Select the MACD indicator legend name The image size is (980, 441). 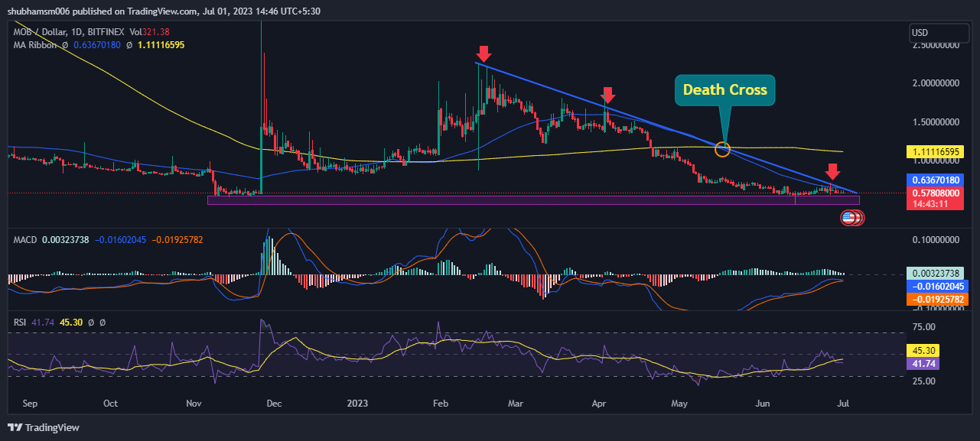(26, 240)
